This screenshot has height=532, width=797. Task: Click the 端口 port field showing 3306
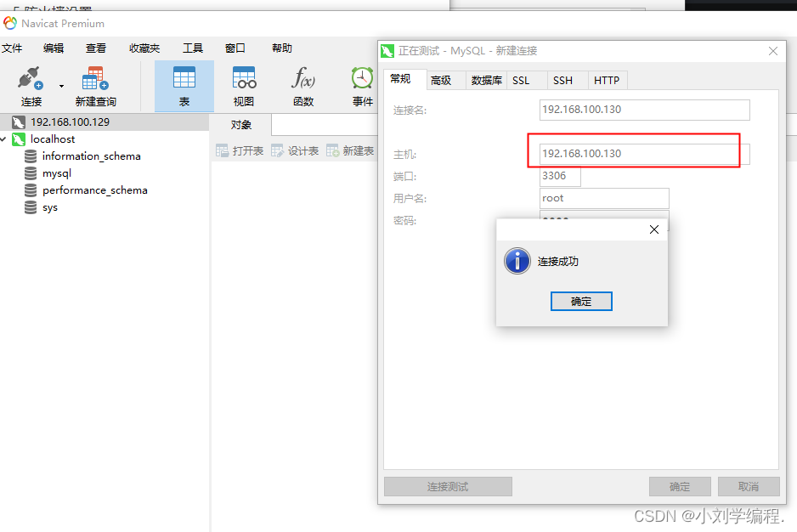tap(560, 176)
